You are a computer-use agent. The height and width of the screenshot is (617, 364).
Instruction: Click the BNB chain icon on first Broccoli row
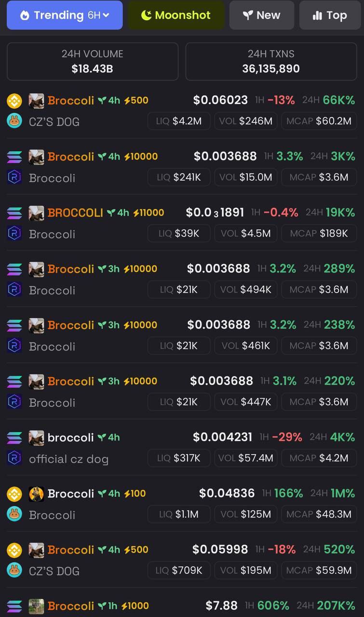(x=14, y=101)
